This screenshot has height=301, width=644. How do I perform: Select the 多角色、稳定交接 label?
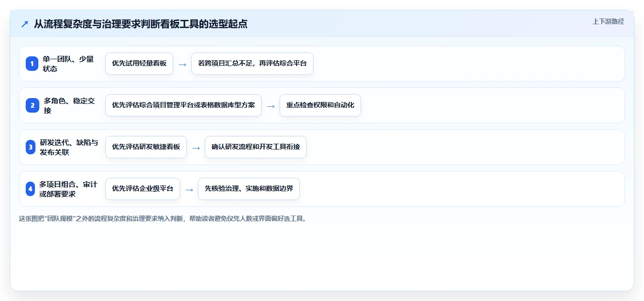click(69, 105)
